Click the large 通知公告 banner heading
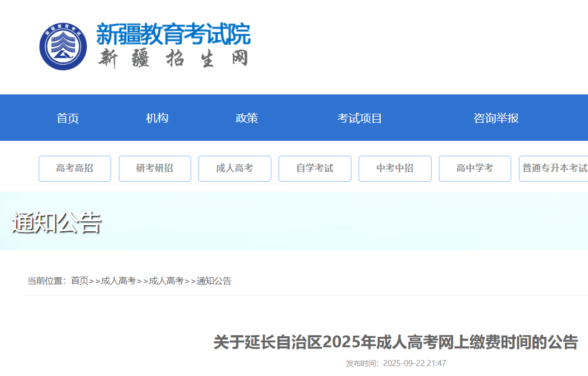This screenshot has height=376, width=588. click(57, 223)
